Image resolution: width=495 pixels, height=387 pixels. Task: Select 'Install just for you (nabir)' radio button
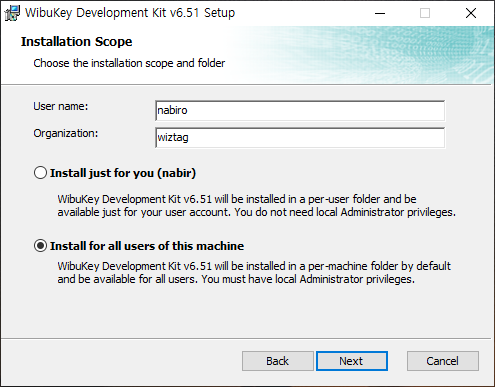tap(40, 173)
